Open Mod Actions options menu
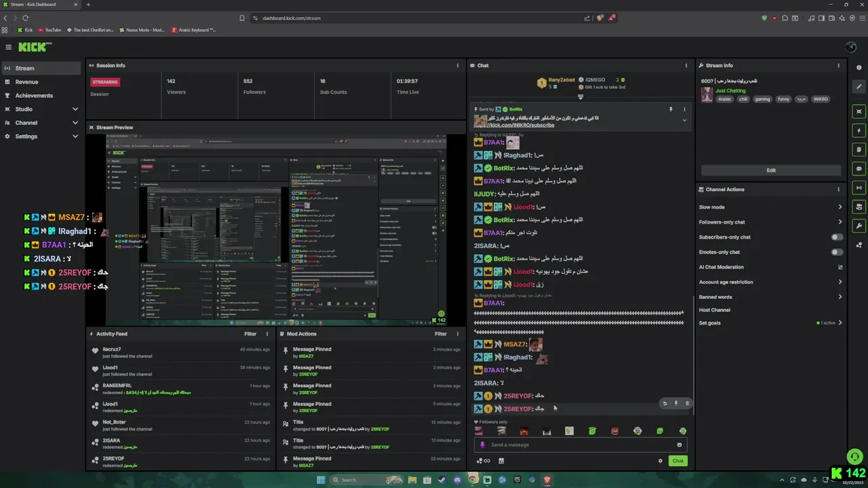 click(x=458, y=333)
